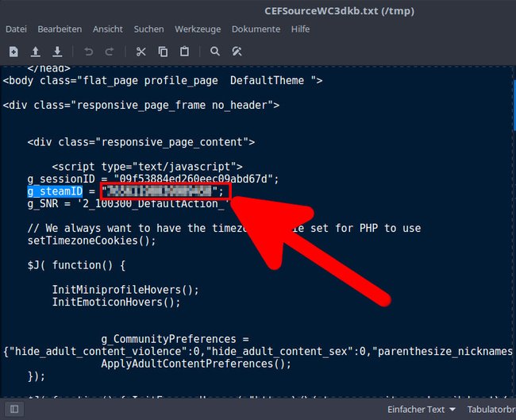Open the Suchen menu
The image size is (516, 420).
[148, 29]
